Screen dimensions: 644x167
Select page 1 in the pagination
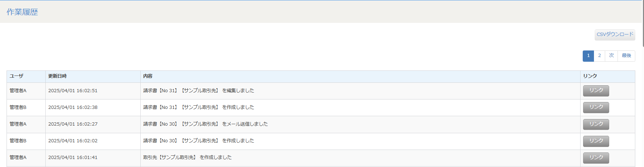tap(588, 56)
